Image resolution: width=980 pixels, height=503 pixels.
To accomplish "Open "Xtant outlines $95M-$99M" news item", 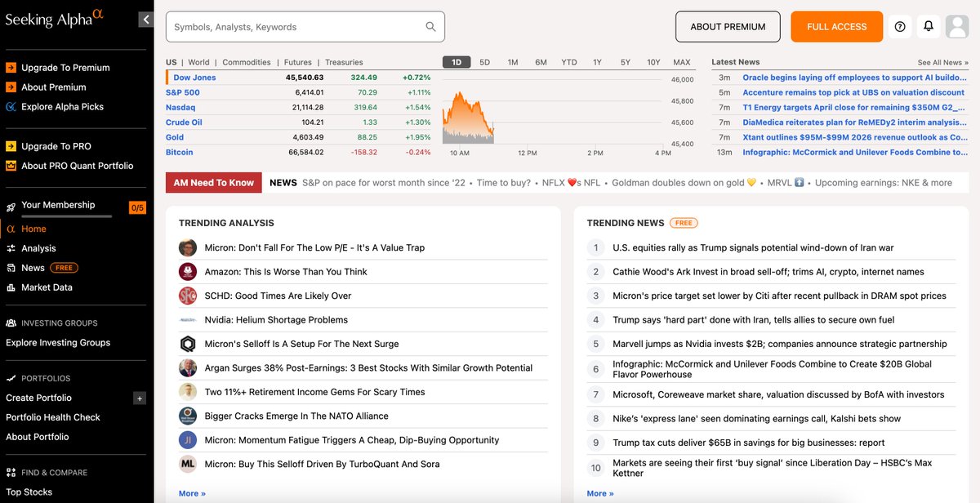I will (x=855, y=137).
